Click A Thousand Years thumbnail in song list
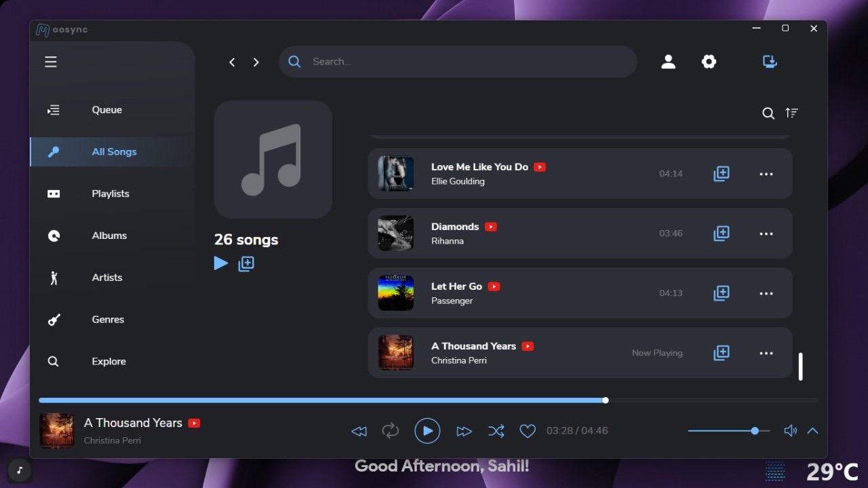This screenshot has height=488, width=868. point(396,353)
